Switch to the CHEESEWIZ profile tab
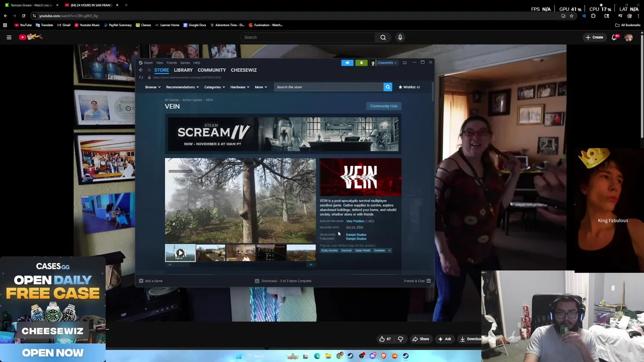Viewport: 644px width, 362px height. [x=244, y=70]
